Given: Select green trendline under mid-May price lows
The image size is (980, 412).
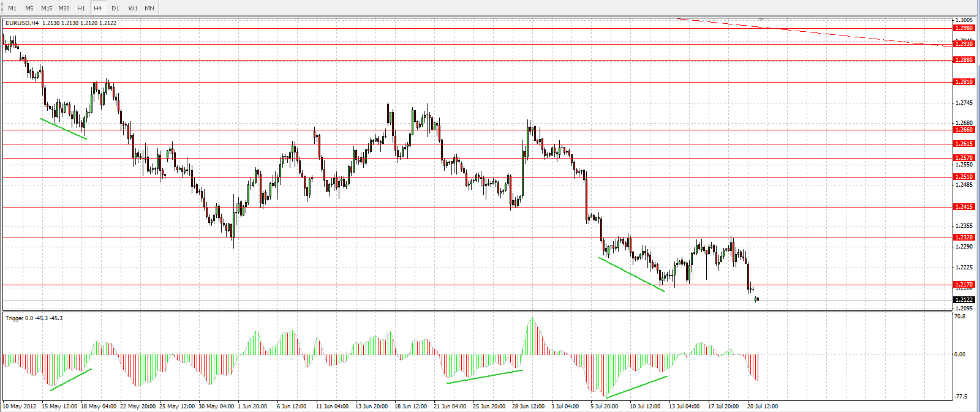Looking at the screenshot, I should click(64, 129).
